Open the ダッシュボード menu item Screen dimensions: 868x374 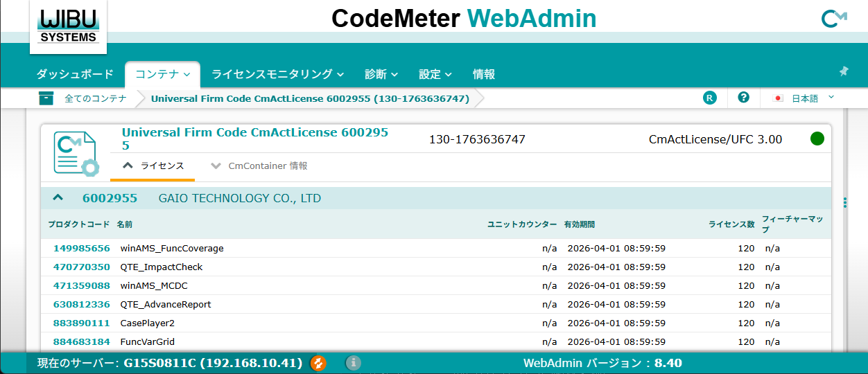tap(75, 75)
